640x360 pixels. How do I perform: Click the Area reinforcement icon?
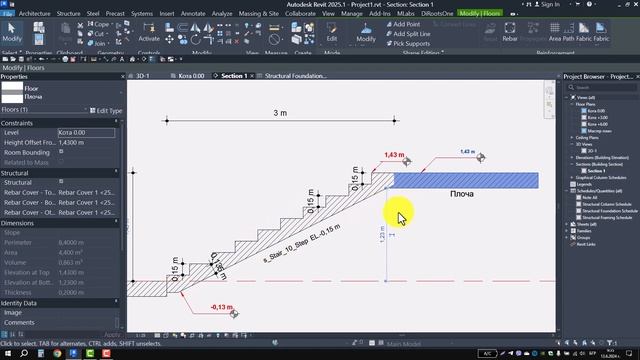coord(554,29)
